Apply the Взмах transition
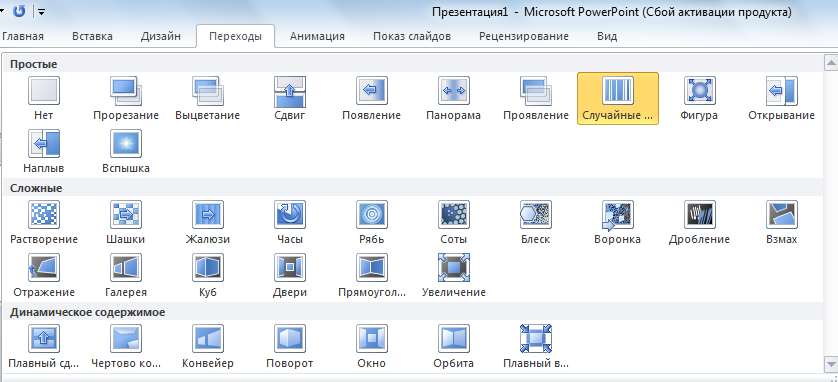Screen dimensions: 838x382 (781, 222)
